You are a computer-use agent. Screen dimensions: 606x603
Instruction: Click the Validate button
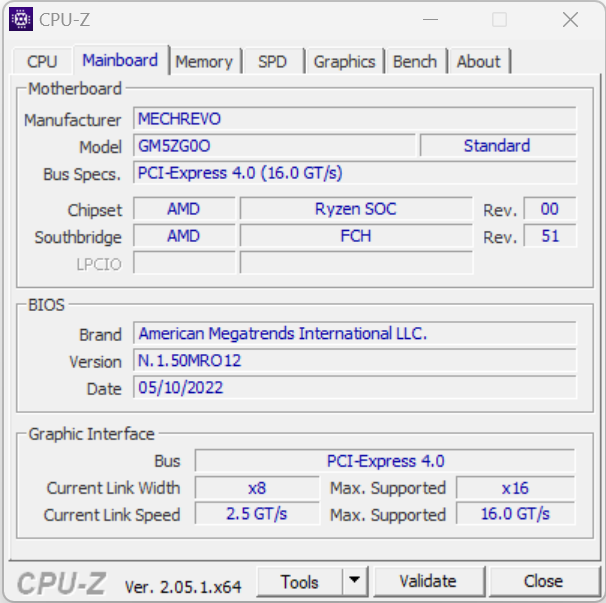[x=428, y=581]
